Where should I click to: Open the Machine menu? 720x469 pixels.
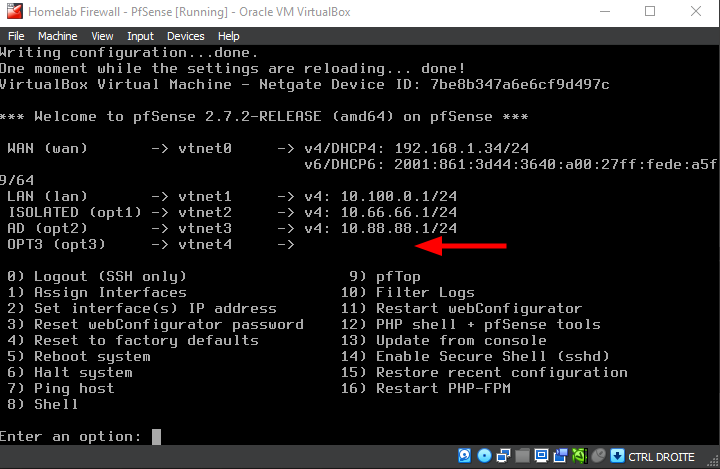tap(57, 36)
